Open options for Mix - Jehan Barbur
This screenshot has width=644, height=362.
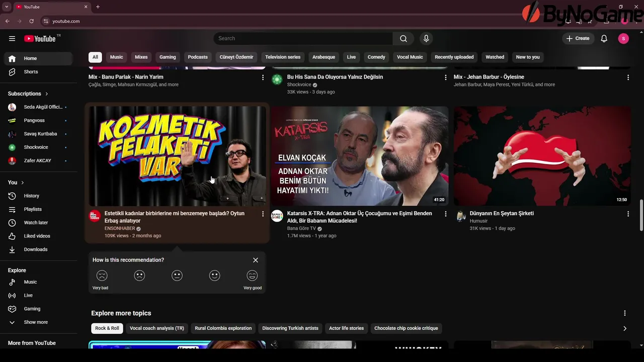(x=628, y=77)
